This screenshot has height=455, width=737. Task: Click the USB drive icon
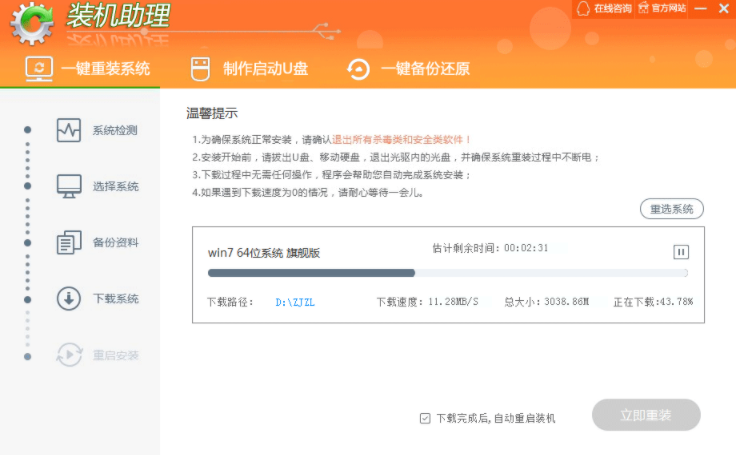(200, 69)
